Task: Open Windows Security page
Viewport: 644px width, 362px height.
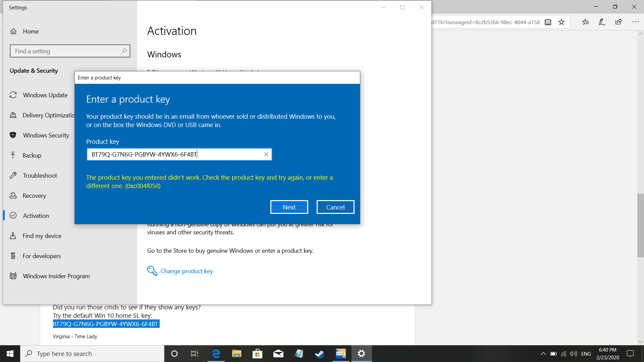Action: pyautogui.click(x=46, y=135)
